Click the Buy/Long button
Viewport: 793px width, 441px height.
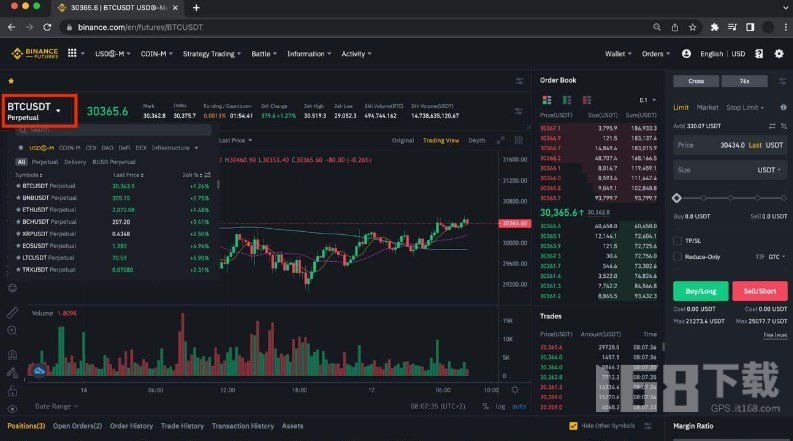coord(700,291)
